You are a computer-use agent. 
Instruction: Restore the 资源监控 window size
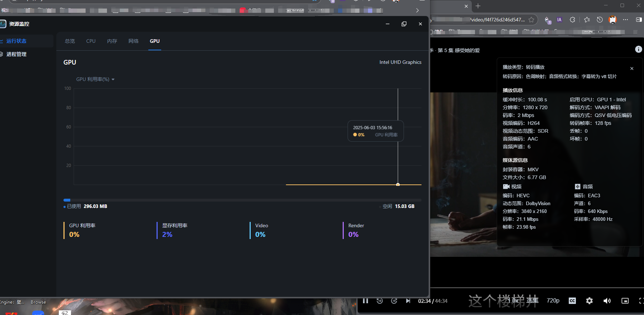[x=404, y=24]
